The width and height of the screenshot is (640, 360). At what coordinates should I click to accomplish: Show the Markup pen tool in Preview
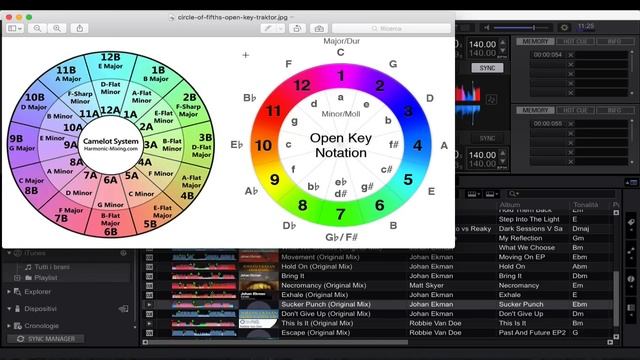tap(268, 29)
